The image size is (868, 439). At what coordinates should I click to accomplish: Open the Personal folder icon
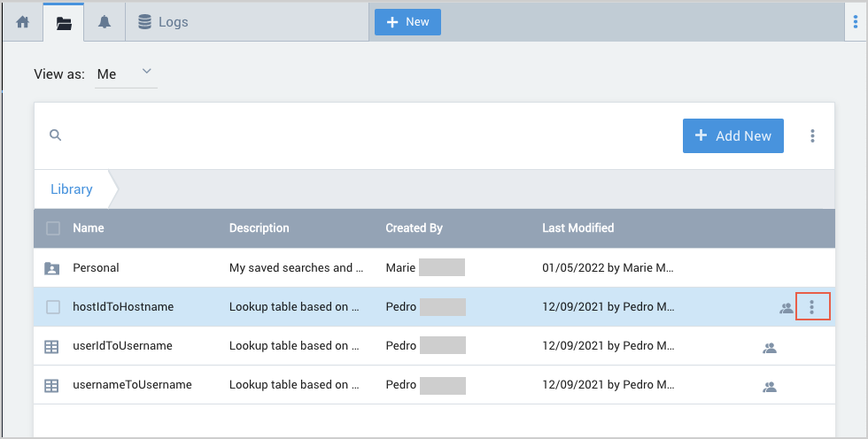click(x=52, y=267)
